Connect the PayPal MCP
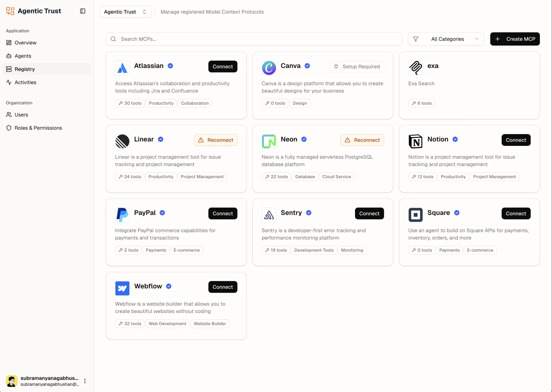The width and height of the screenshot is (552, 392). pyautogui.click(x=223, y=213)
